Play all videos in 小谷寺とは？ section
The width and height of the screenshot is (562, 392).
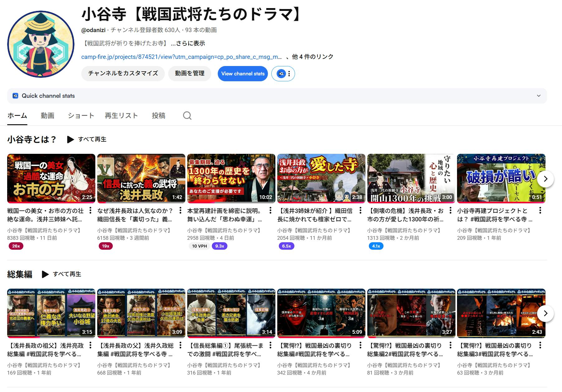tap(87, 139)
